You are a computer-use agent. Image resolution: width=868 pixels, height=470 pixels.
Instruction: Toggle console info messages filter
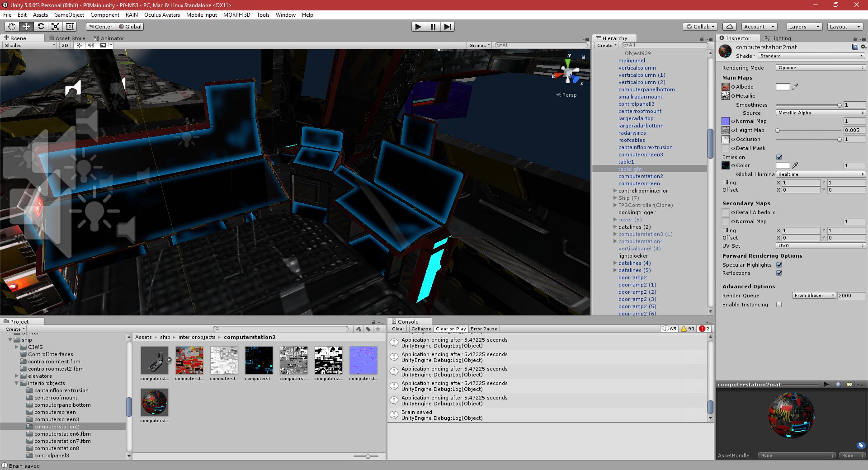coord(670,329)
